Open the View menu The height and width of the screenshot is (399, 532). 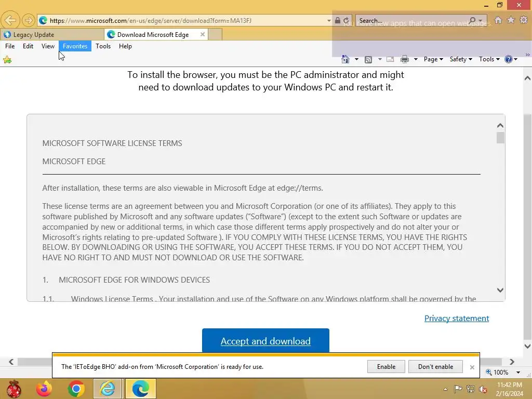click(x=48, y=46)
